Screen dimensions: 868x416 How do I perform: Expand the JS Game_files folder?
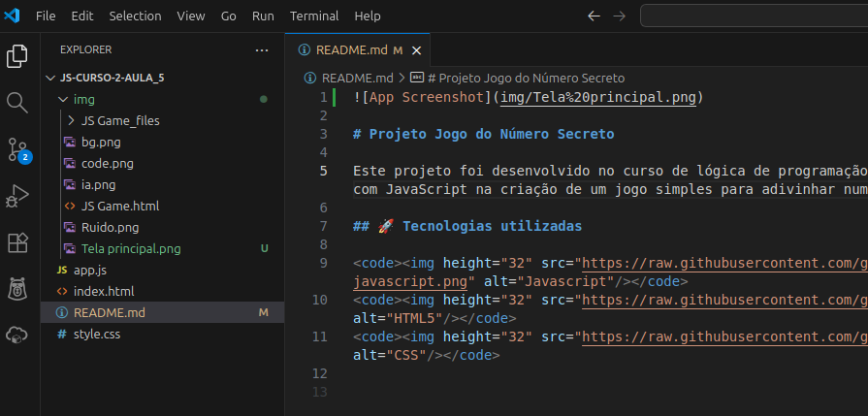tap(71, 120)
